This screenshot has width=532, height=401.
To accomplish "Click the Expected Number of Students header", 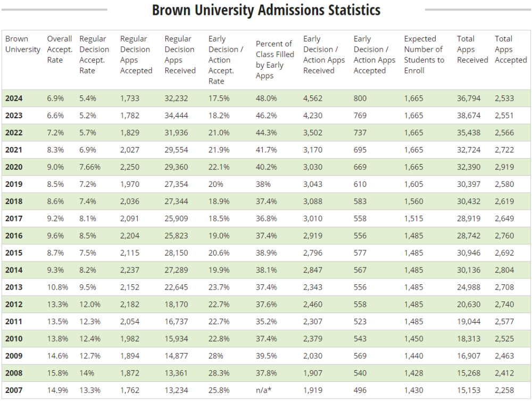I will 424,55.
